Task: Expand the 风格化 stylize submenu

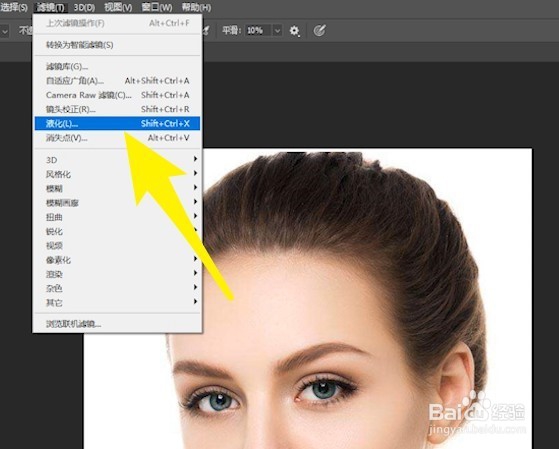Action: [x=117, y=174]
